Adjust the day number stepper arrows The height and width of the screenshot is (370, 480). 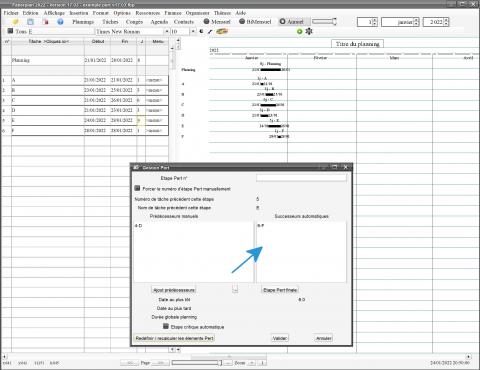pos(375,22)
